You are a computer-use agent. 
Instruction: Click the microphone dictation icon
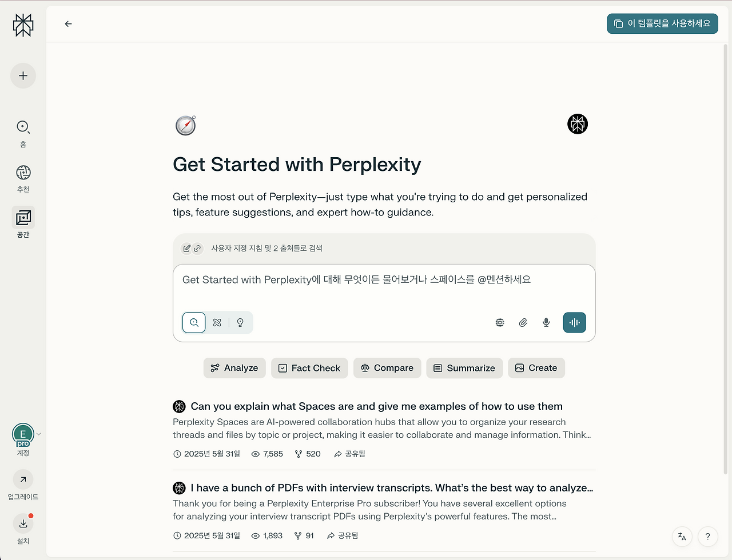[546, 322]
